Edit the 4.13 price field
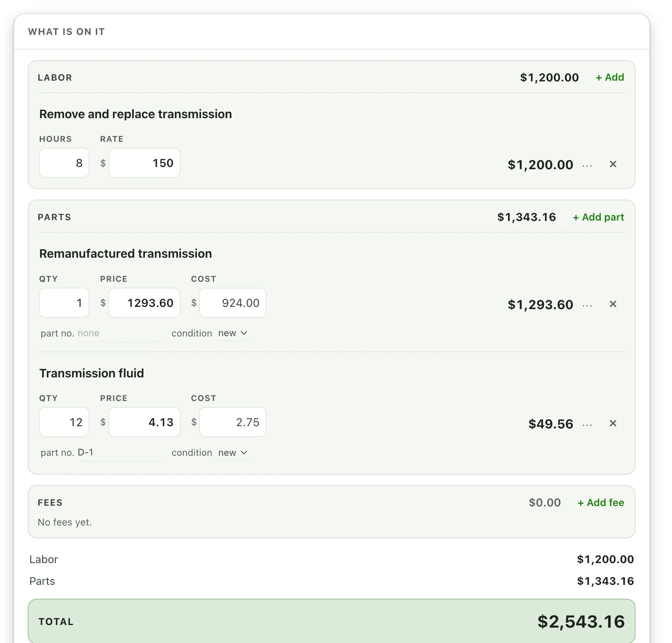This screenshot has width=672, height=643. point(144,422)
